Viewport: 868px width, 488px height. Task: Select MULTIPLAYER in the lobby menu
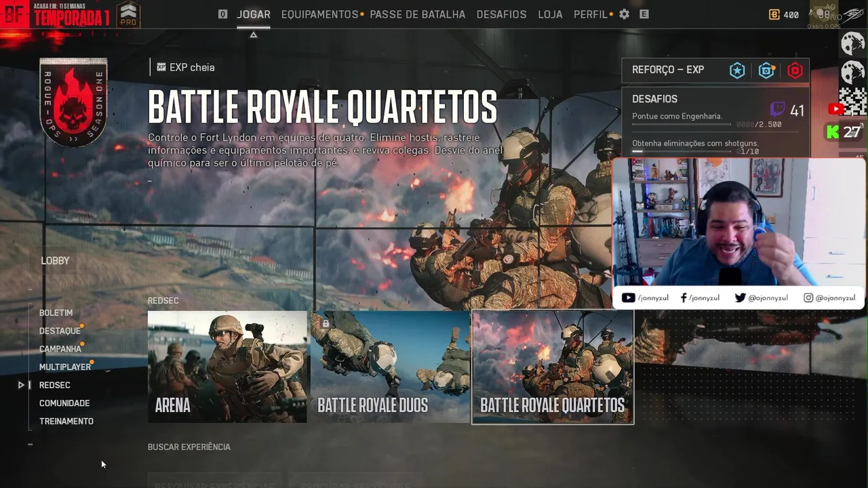click(x=65, y=367)
